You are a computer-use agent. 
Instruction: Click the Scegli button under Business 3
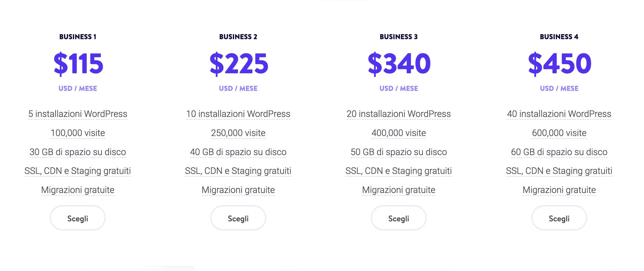pos(398,218)
